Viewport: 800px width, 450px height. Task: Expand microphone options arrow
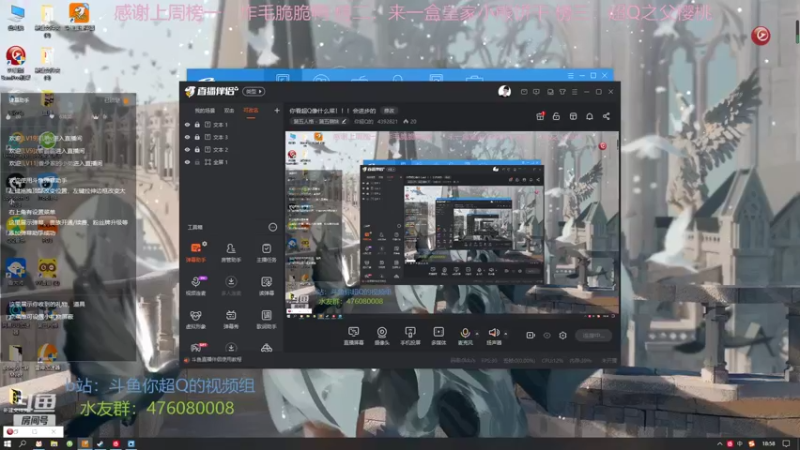pyautogui.click(x=477, y=334)
